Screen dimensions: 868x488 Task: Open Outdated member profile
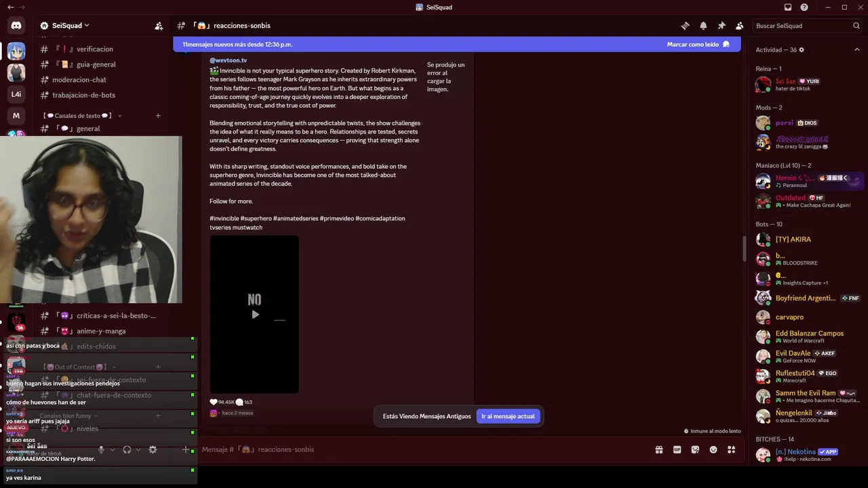[x=809, y=201]
